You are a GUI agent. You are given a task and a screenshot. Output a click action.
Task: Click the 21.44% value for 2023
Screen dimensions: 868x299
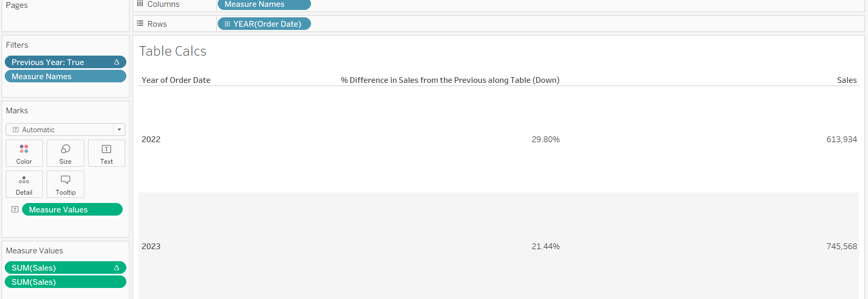pyautogui.click(x=545, y=247)
